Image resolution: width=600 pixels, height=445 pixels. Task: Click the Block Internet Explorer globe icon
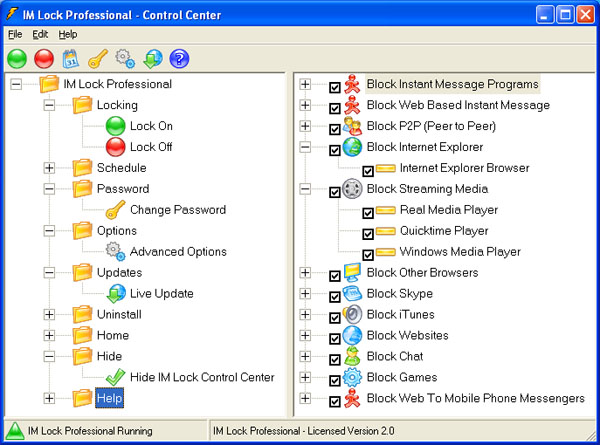click(x=352, y=147)
